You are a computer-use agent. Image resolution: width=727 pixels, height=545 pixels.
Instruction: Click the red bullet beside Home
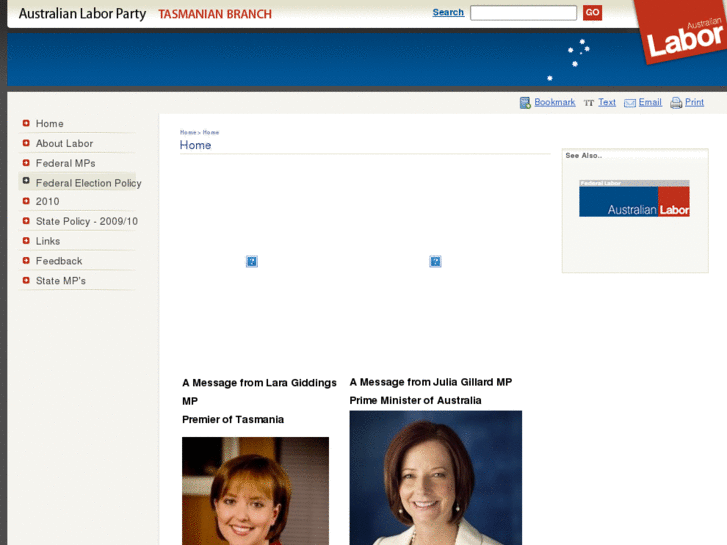pyautogui.click(x=26, y=123)
